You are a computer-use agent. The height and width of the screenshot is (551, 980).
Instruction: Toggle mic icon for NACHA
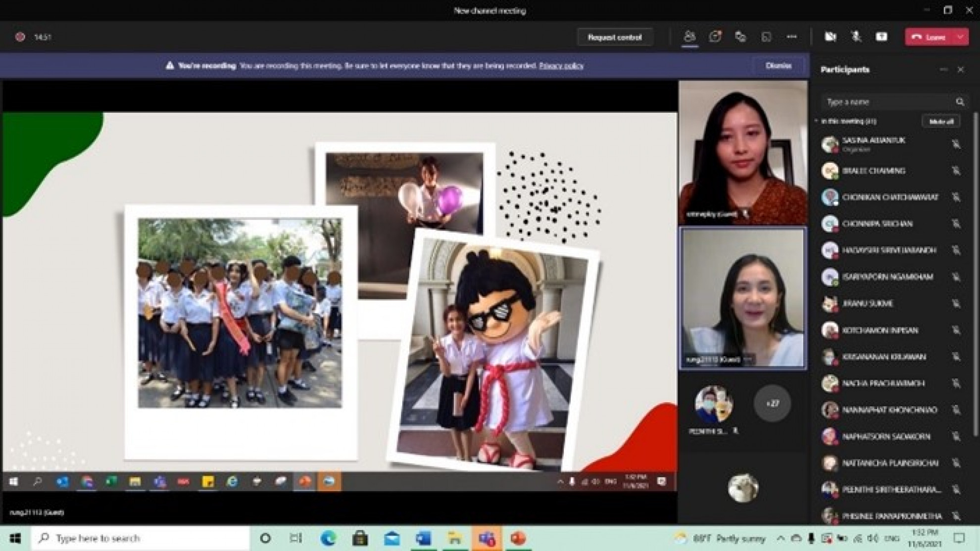(956, 383)
